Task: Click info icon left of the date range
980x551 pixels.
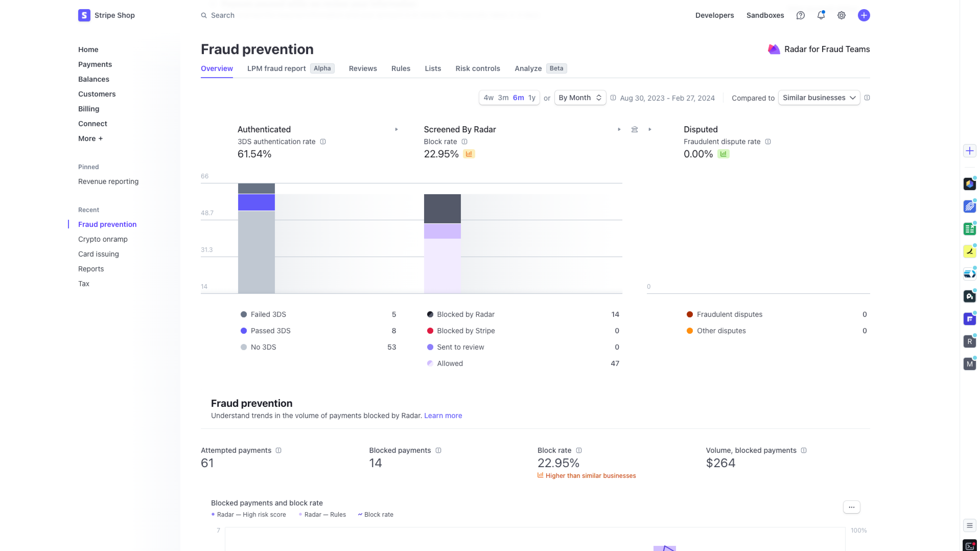Action: point(613,98)
